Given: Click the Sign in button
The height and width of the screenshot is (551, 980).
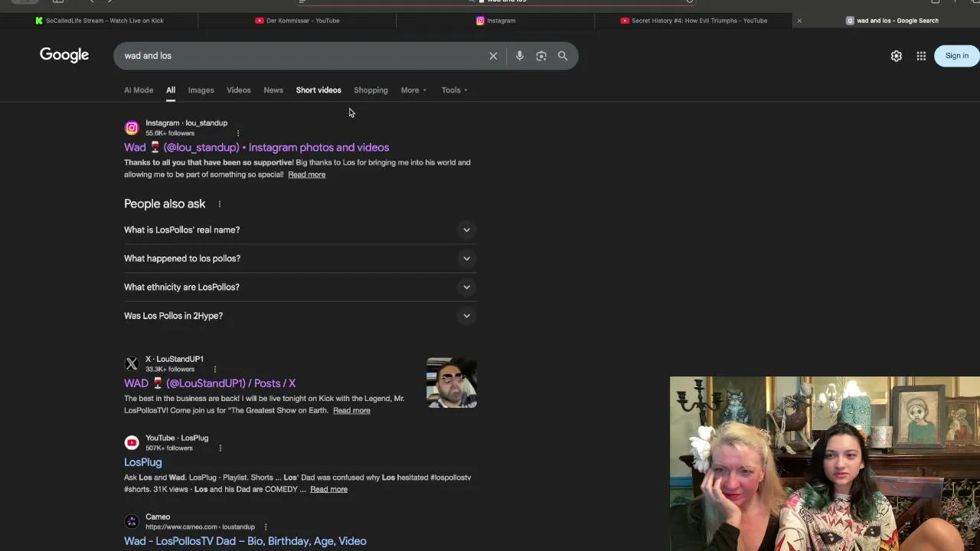Looking at the screenshot, I should coord(956,56).
